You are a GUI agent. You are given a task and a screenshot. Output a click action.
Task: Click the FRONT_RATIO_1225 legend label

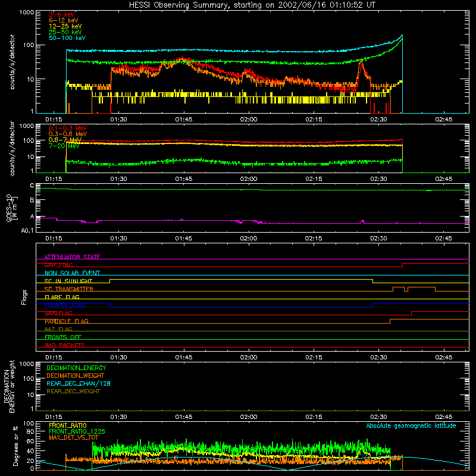click(77, 431)
